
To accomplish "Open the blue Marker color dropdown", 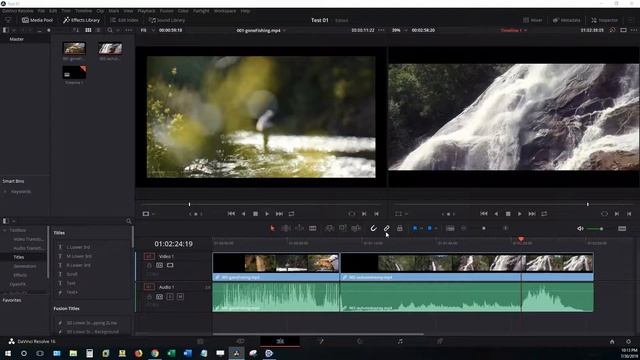I will pos(436,229).
